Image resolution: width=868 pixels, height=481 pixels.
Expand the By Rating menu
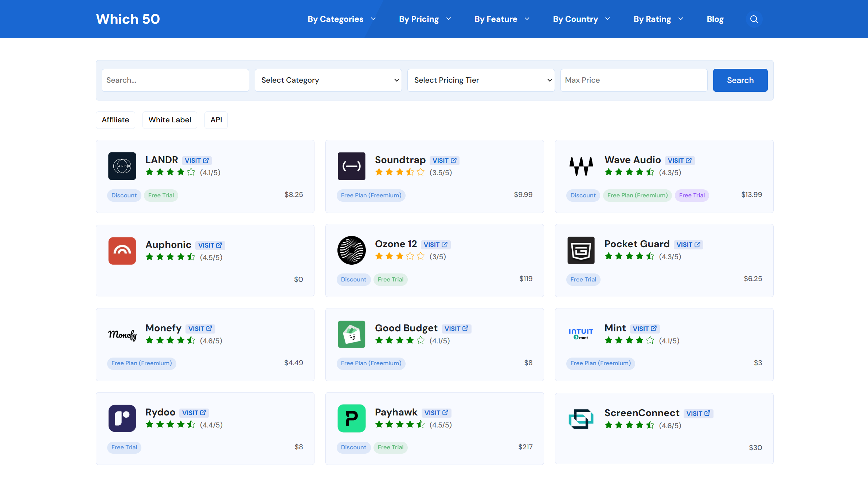[658, 19]
